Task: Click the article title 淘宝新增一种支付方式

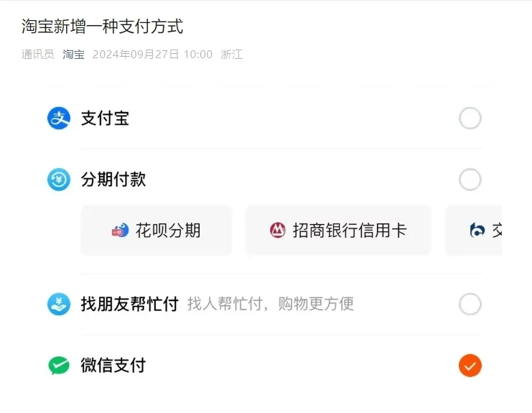Action: pos(103,27)
